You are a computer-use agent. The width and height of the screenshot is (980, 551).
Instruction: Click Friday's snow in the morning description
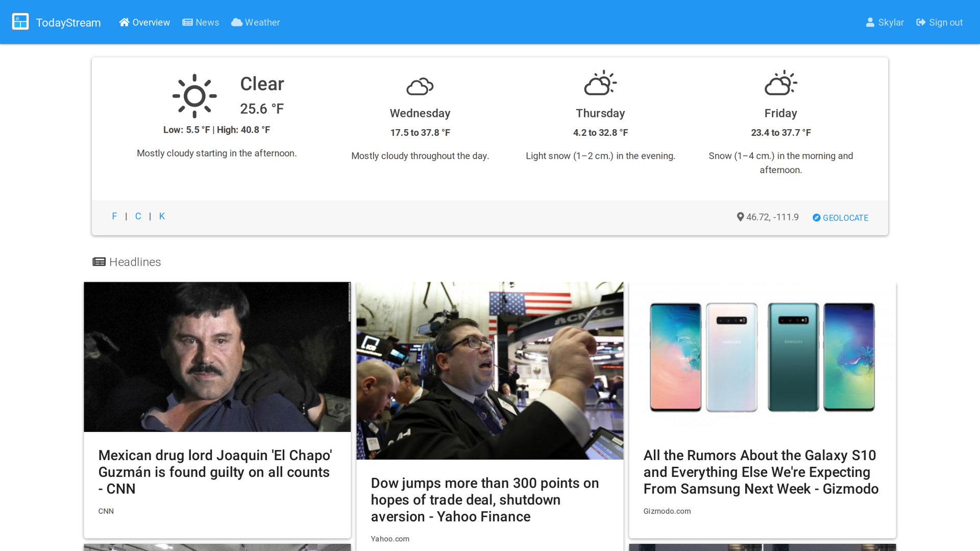(781, 163)
